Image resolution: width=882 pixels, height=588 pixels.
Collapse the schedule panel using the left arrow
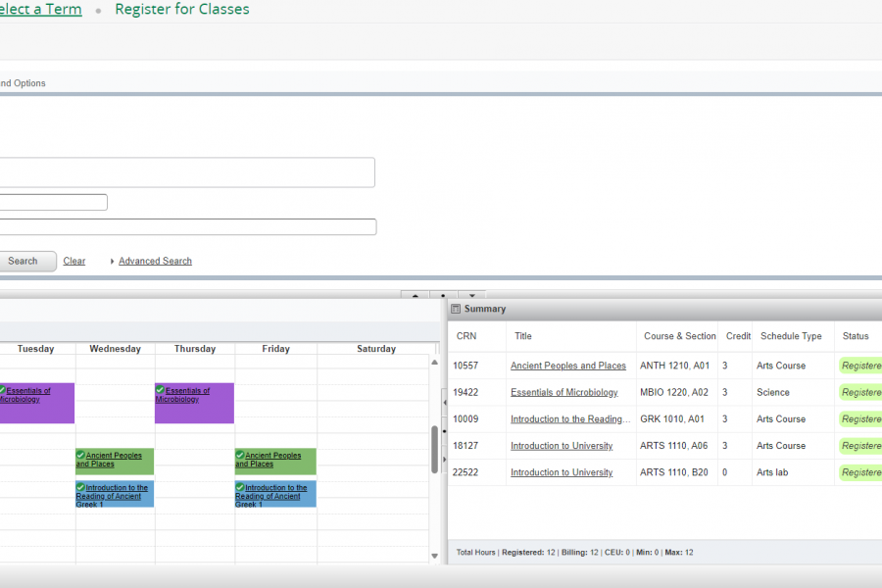tap(443, 402)
